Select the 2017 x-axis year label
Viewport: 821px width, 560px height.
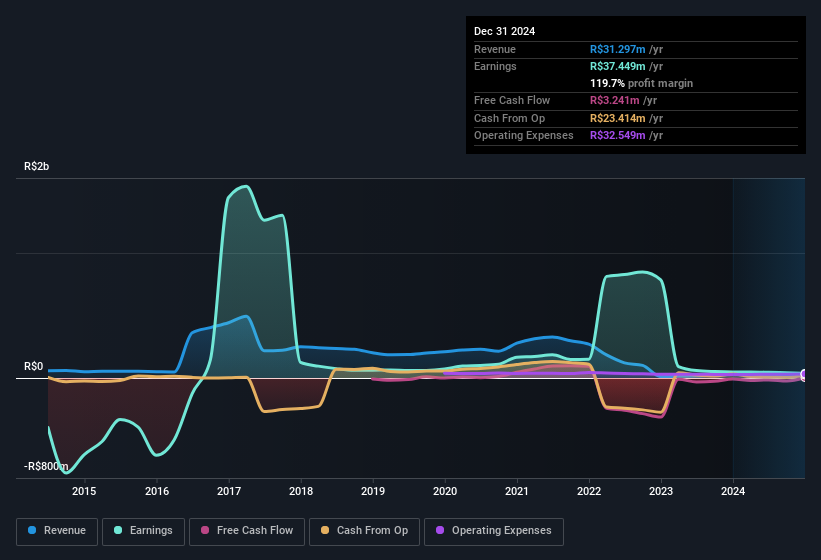229,491
